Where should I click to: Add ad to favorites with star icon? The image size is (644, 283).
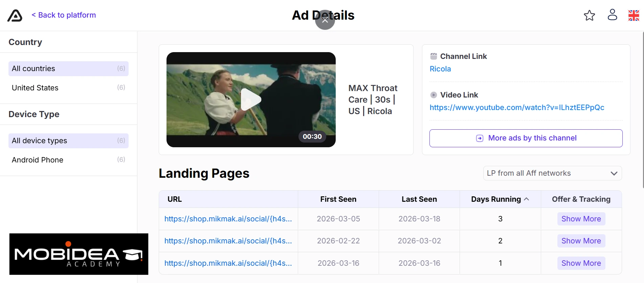point(589,15)
